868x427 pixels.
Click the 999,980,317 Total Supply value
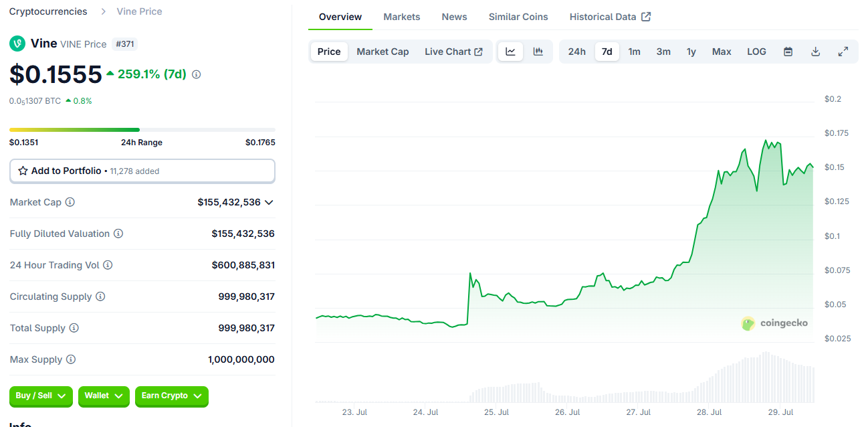coord(247,328)
